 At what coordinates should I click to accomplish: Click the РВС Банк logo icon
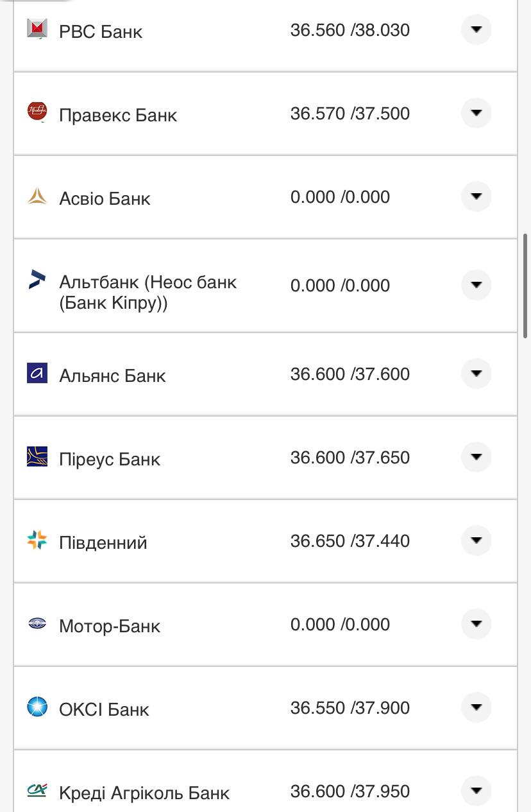[37, 29]
